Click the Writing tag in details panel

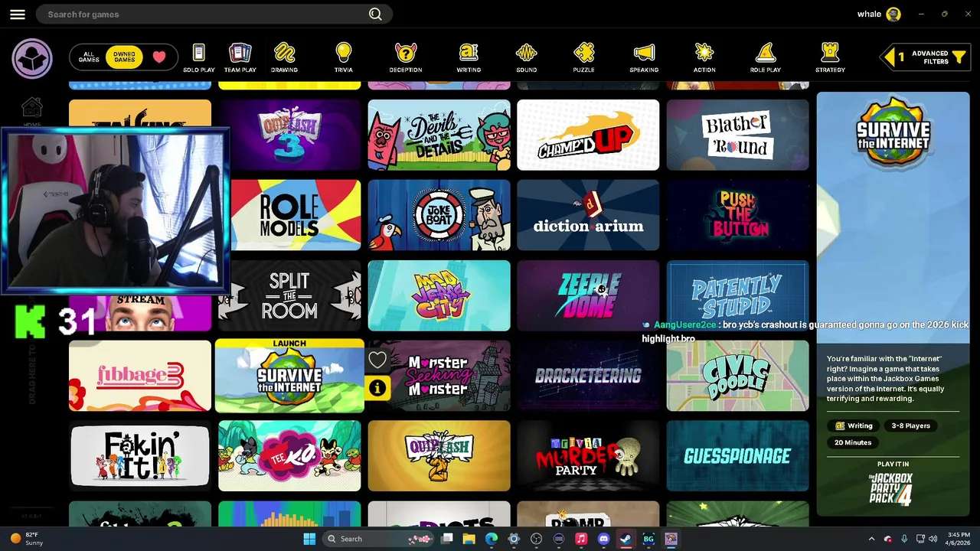coord(854,425)
